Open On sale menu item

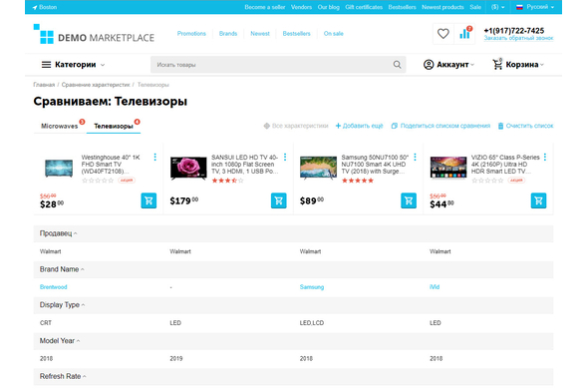(x=334, y=33)
